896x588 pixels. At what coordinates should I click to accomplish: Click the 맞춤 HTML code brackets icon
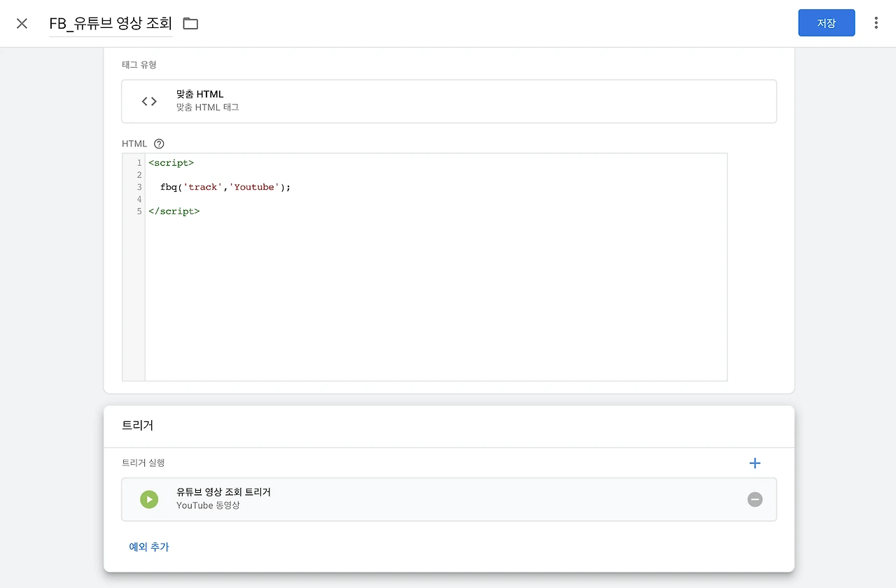click(x=149, y=101)
